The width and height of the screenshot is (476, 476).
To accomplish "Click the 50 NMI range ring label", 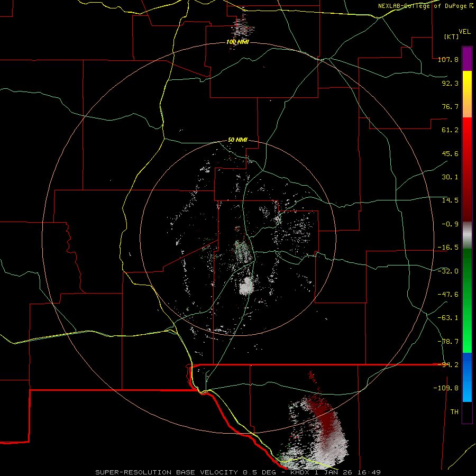I will tap(237, 140).
